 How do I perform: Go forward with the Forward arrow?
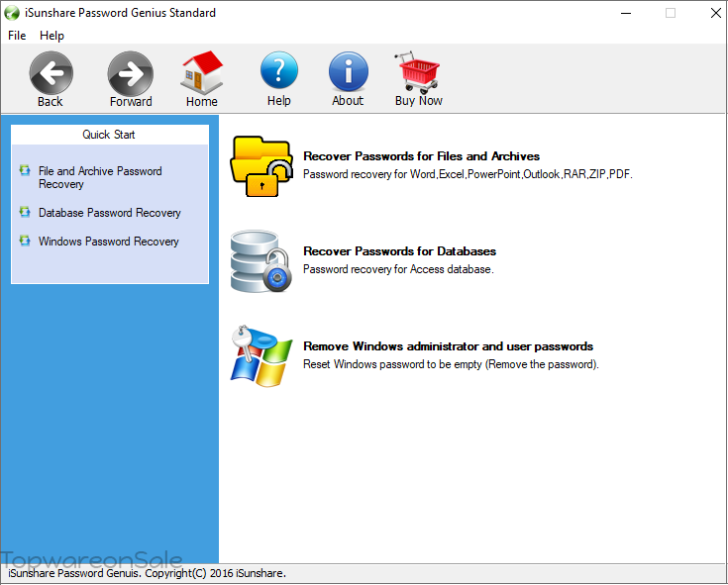point(131,74)
